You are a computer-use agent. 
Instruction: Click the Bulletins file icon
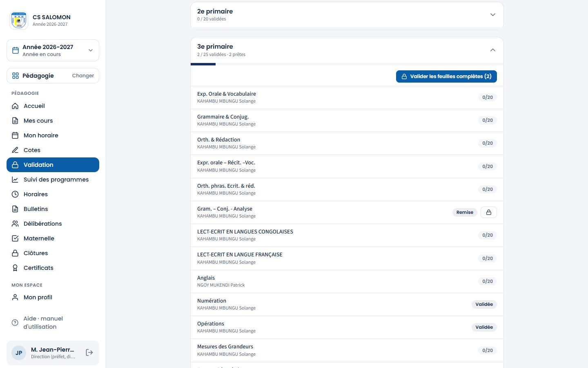pos(15,209)
